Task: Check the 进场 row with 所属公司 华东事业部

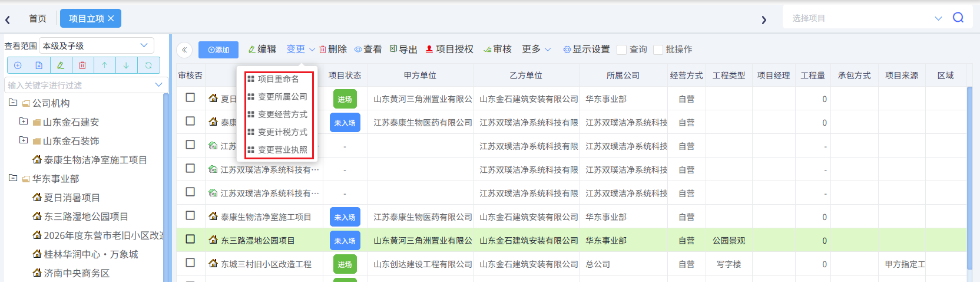Action: coord(190,97)
